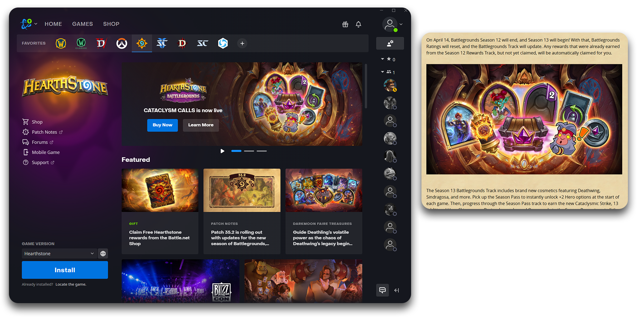This screenshot has width=644, height=321.
Task: Select Heroes of the Storm icon
Action: pos(223,43)
